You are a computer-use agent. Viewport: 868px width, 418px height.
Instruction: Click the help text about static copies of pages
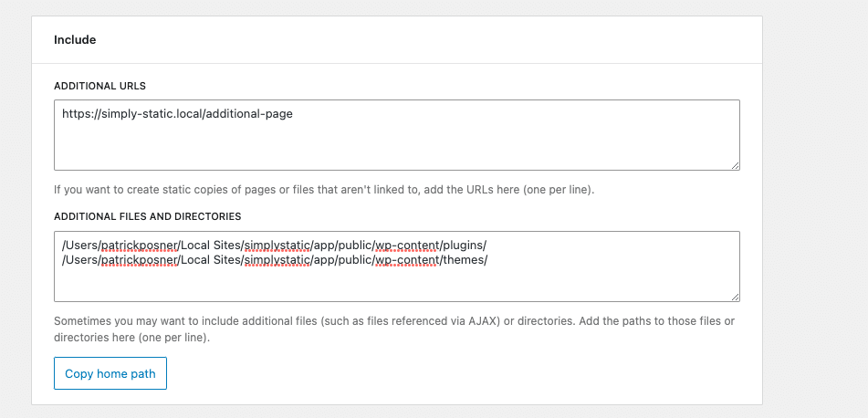point(324,190)
